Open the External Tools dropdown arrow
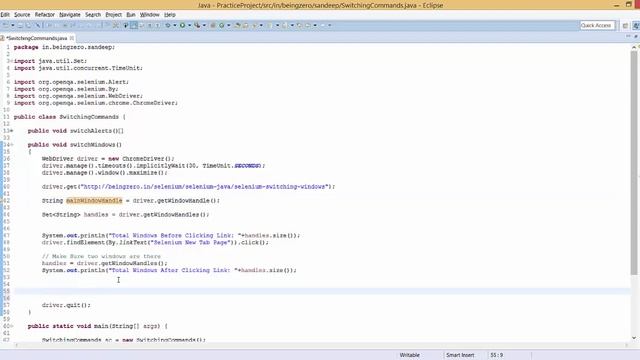 pyautogui.click(x=204, y=25)
